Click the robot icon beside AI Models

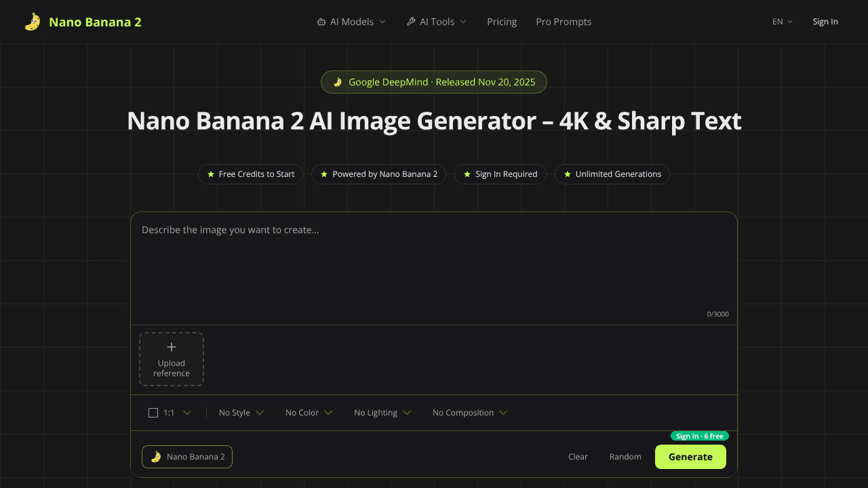(x=321, y=22)
